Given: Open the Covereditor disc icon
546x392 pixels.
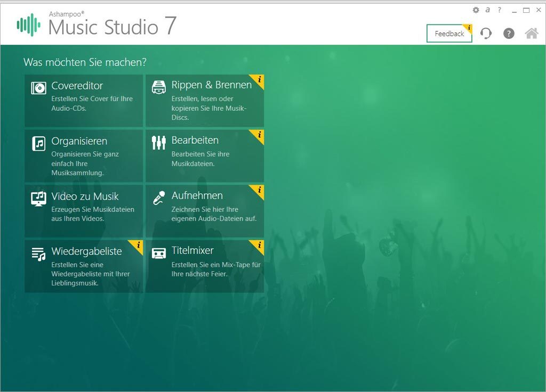Looking at the screenshot, I should 38,88.
